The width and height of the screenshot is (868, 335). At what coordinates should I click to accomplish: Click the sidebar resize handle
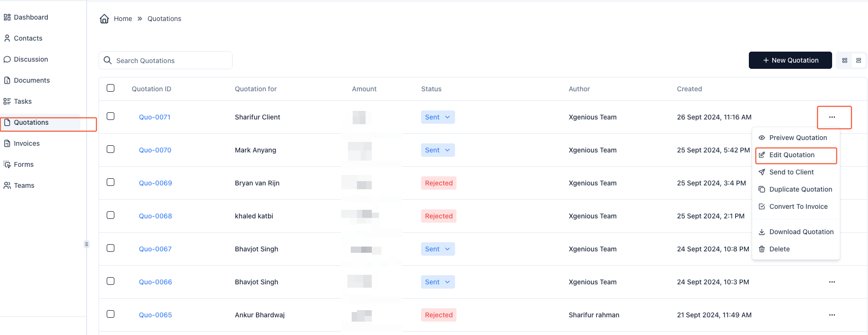87,244
